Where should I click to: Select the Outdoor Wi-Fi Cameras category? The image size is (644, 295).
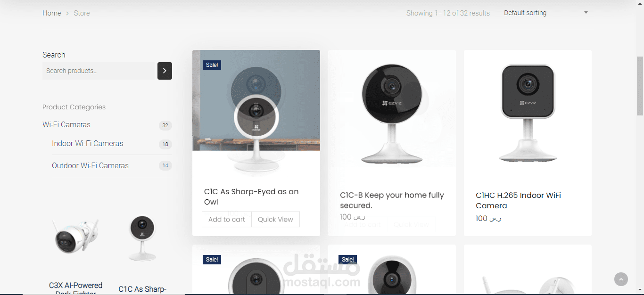point(91,165)
